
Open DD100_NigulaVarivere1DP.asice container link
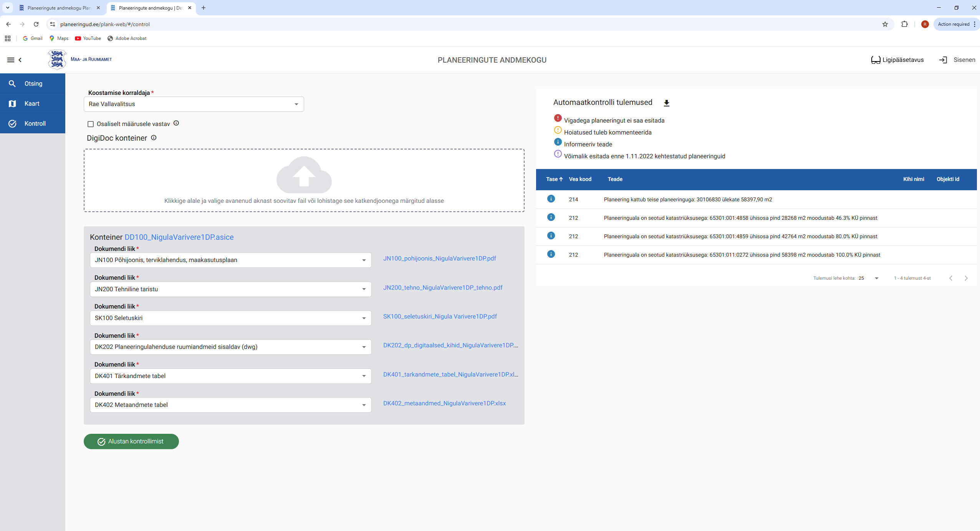pyautogui.click(x=179, y=237)
